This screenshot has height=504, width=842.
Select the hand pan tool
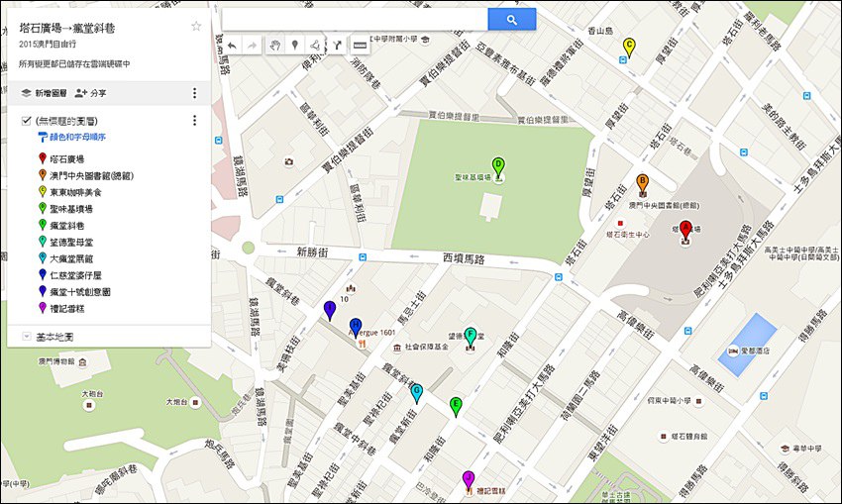[274, 45]
